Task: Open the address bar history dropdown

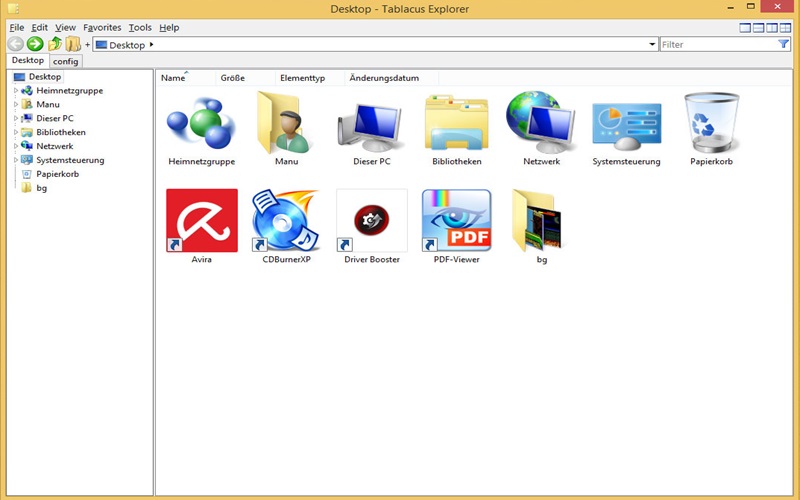Action: coord(652,44)
